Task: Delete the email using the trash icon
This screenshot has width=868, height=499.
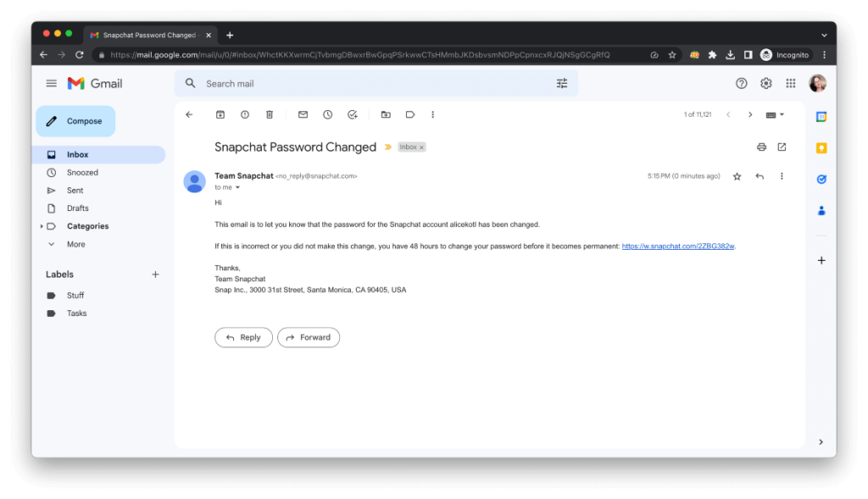Action: click(270, 114)
